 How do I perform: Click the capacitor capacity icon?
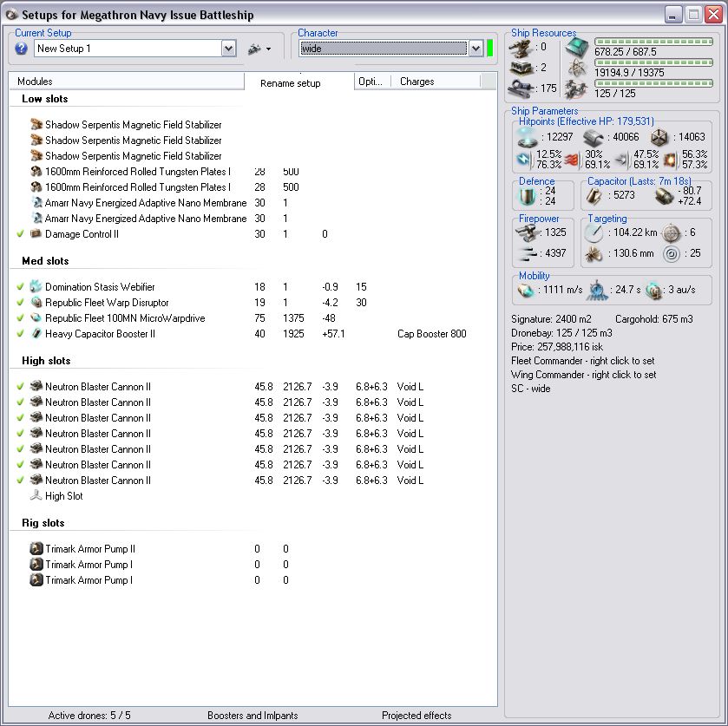(594, 196)
